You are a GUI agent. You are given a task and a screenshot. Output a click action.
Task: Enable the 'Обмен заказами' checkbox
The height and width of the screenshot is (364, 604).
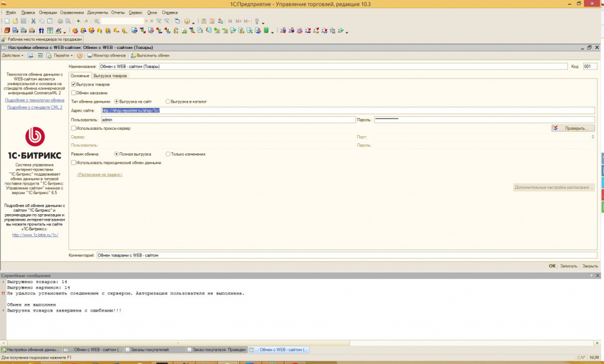(73, 93)
